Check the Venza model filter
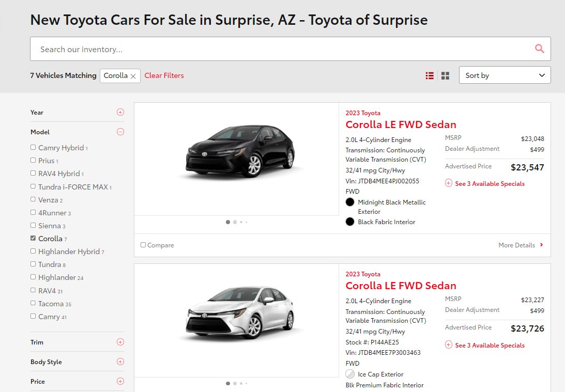This screenshot has height=392, width=565. coord(33,199)
